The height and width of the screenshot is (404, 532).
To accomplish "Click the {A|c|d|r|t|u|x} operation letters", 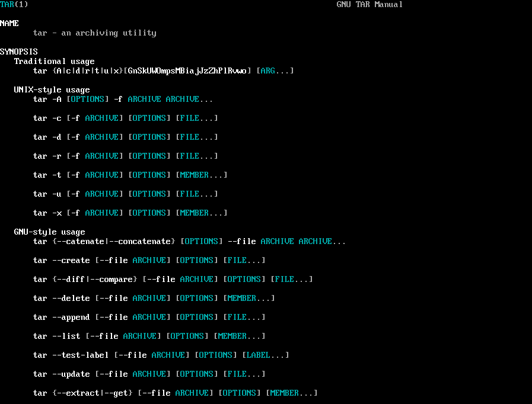I will coord(88,71).
